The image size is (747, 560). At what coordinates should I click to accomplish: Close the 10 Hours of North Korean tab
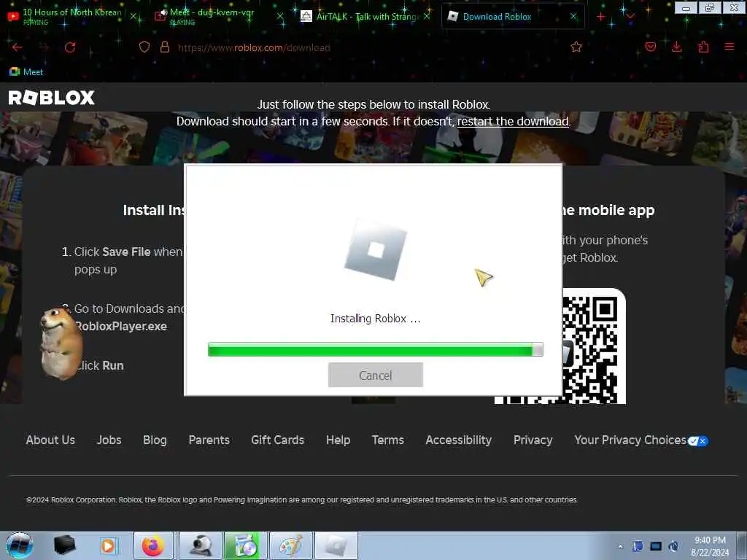[134, 17]
